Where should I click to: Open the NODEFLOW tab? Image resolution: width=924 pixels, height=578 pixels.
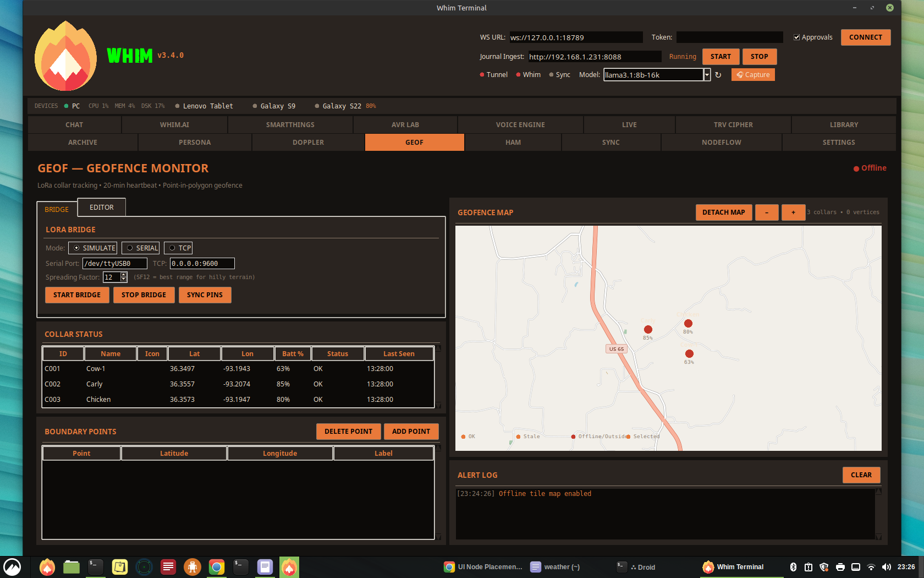(x=721, y=143)
